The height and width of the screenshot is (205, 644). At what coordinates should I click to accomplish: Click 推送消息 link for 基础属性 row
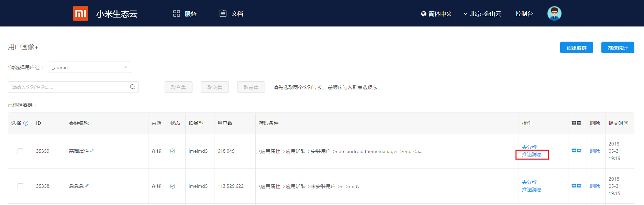click(532, 155)
